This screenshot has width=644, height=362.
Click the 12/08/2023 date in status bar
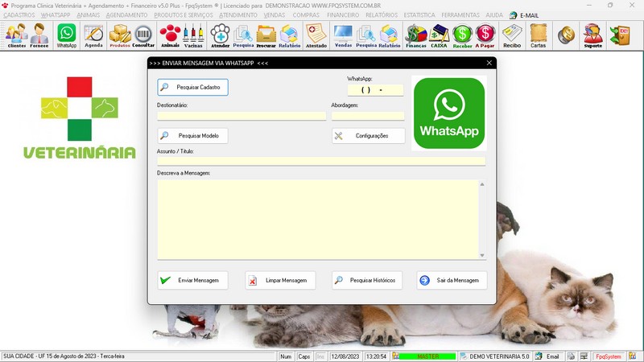345,356
